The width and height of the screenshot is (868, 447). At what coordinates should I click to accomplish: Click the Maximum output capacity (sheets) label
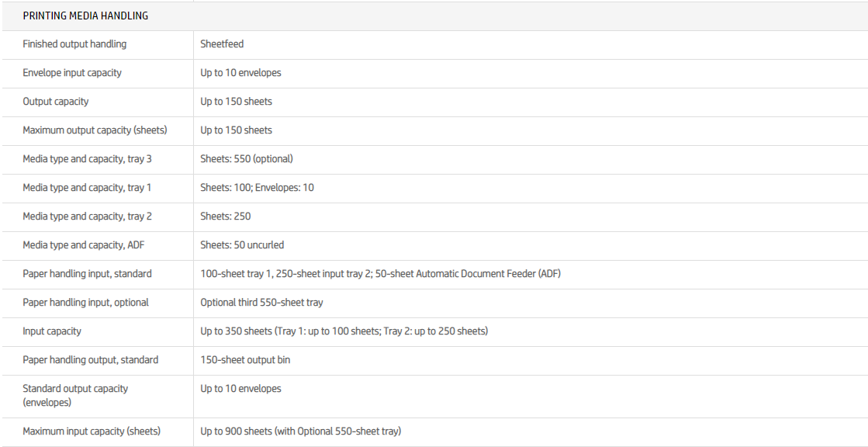click(x=95, y=130)
